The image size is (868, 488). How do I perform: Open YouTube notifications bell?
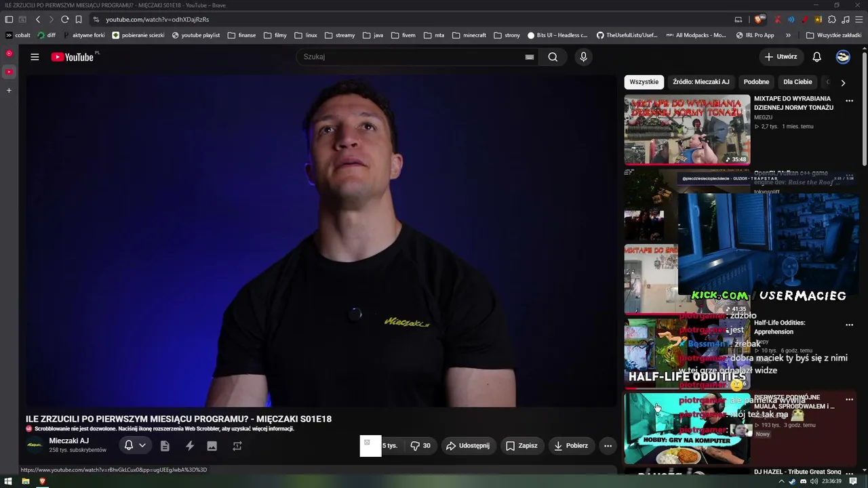pos(816,57)
